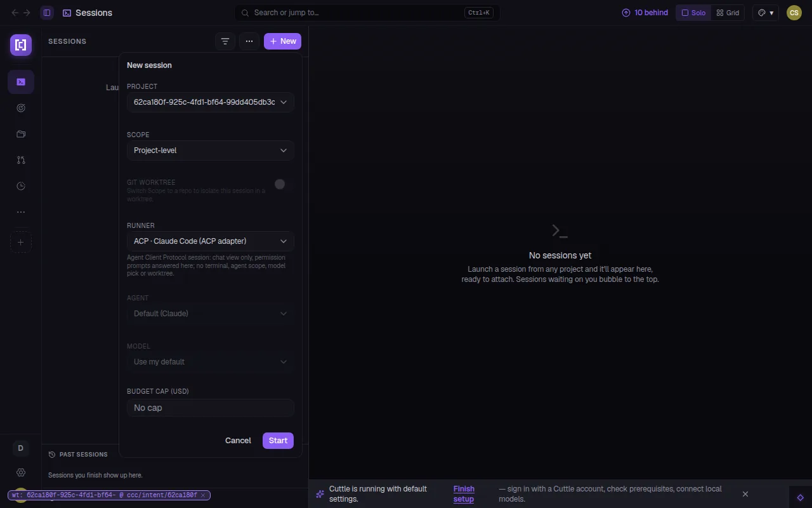812x508 pixels.
Task: Switch to Solo view
Action: point(693,13)
